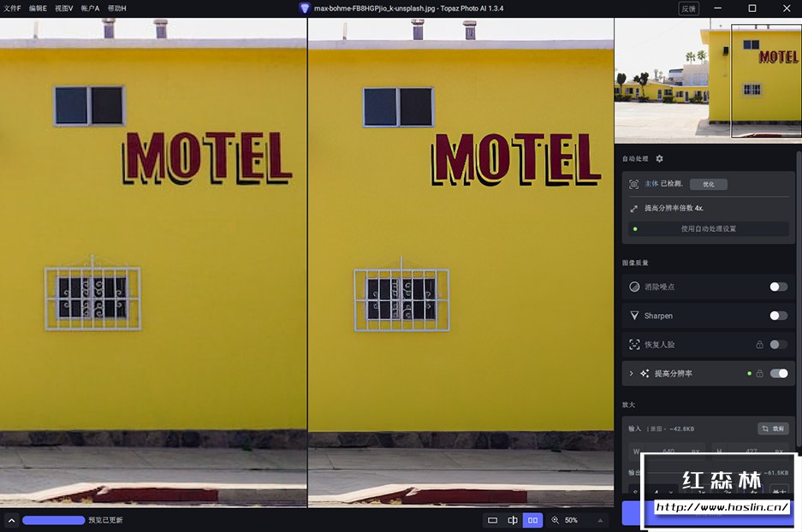
Task: Open the 帐户A menu
Action: click(90, 9)
